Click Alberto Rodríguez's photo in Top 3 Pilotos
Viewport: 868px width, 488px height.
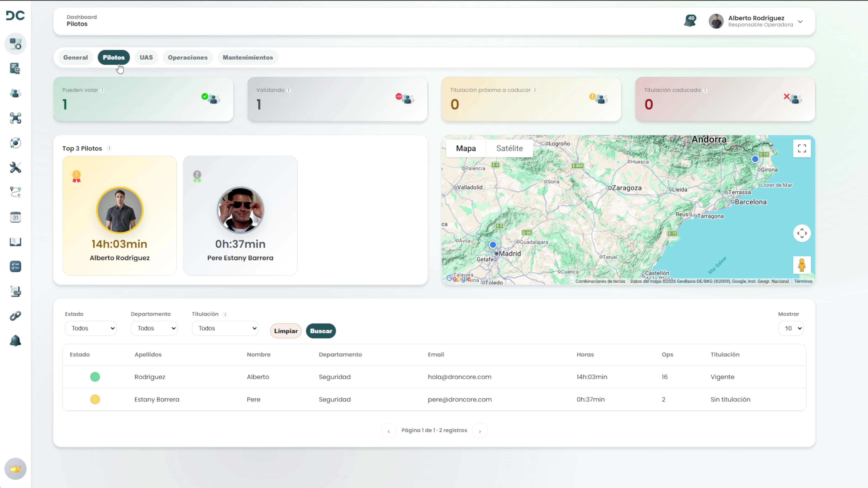pyautogui.click(x=120, y=210)
